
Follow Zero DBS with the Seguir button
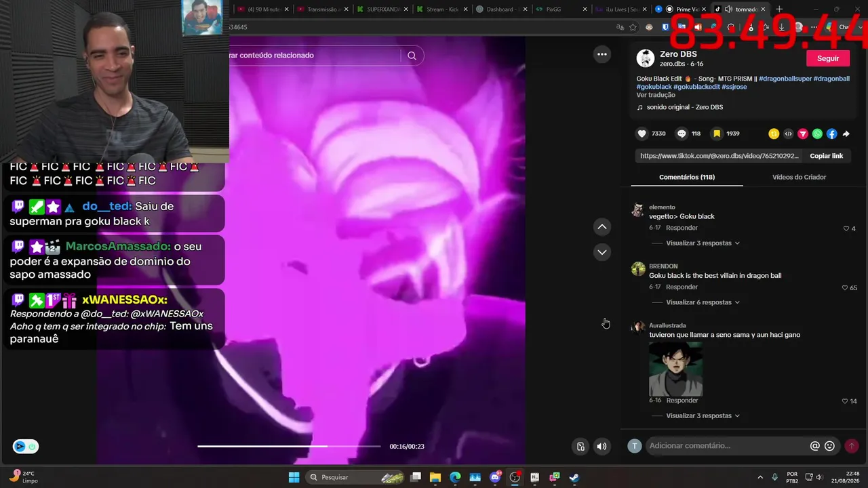tap(827, 58)
